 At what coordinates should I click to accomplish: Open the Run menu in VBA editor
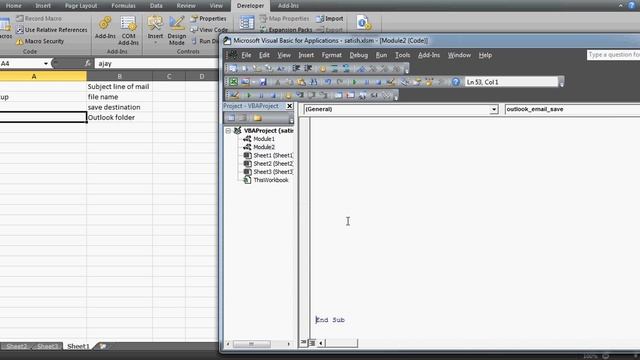(x=381, y=55)
